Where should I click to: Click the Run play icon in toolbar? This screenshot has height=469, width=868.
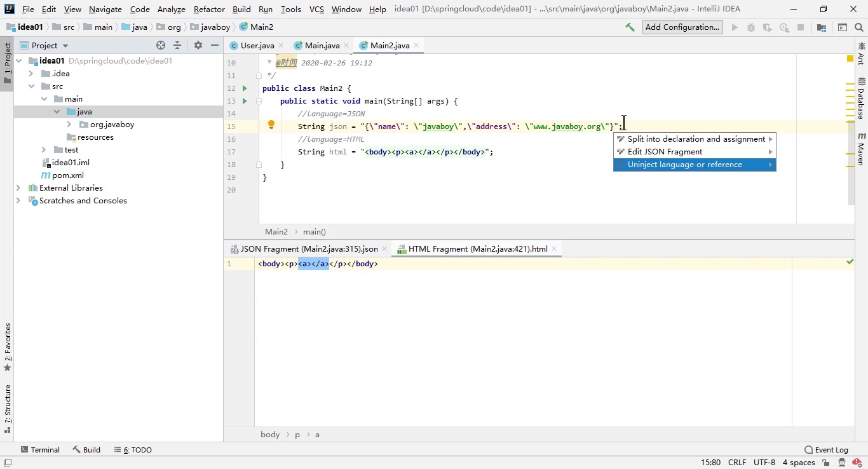(735, 27)
